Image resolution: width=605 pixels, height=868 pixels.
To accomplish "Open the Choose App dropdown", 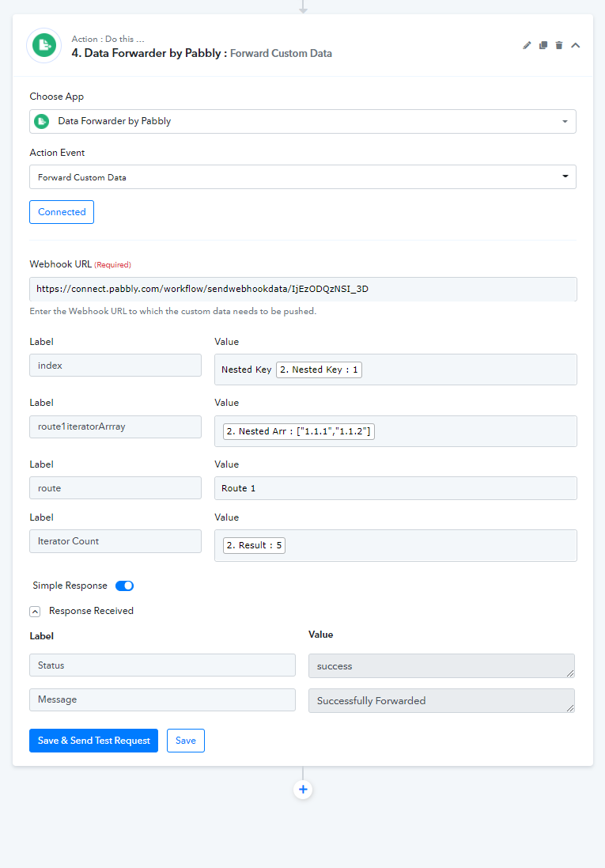I will [303, 121].
